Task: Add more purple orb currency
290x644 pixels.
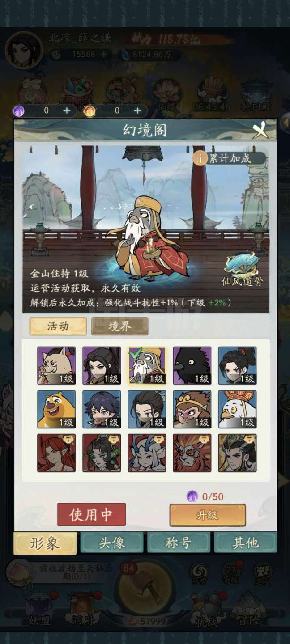Action: 67,110
